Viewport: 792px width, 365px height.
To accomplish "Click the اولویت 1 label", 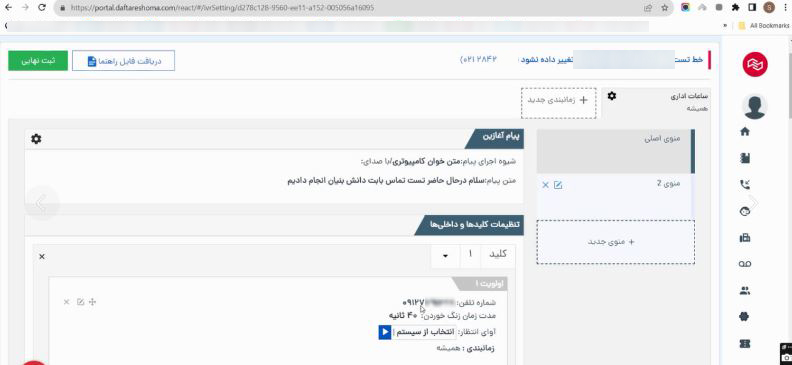I will [479, 283].
